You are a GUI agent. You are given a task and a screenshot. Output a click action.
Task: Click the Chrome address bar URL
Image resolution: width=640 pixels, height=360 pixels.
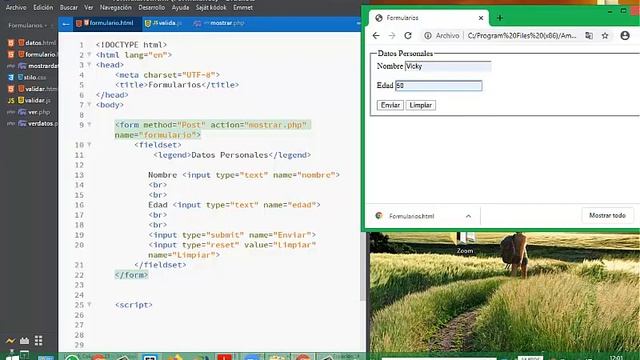pyautogui.click(x=522, y=36)
